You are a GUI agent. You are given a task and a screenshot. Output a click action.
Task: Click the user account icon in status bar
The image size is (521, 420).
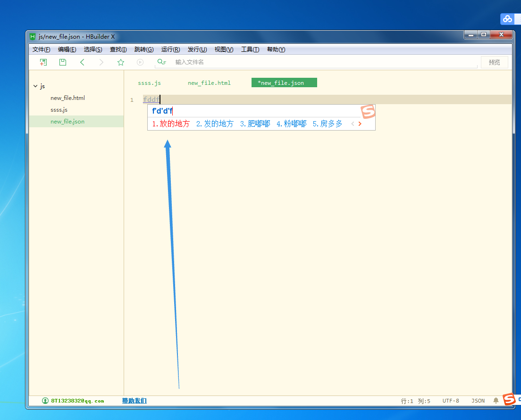45,401
